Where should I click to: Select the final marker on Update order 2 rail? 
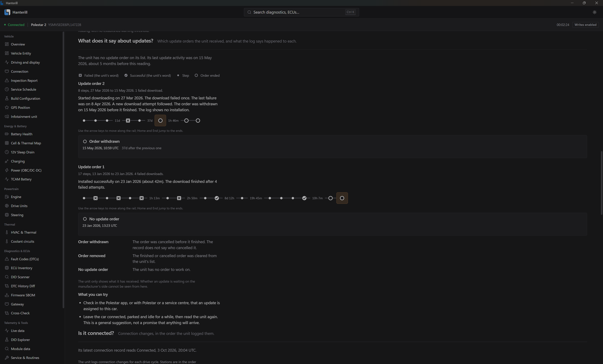click(x=198, y=120)
